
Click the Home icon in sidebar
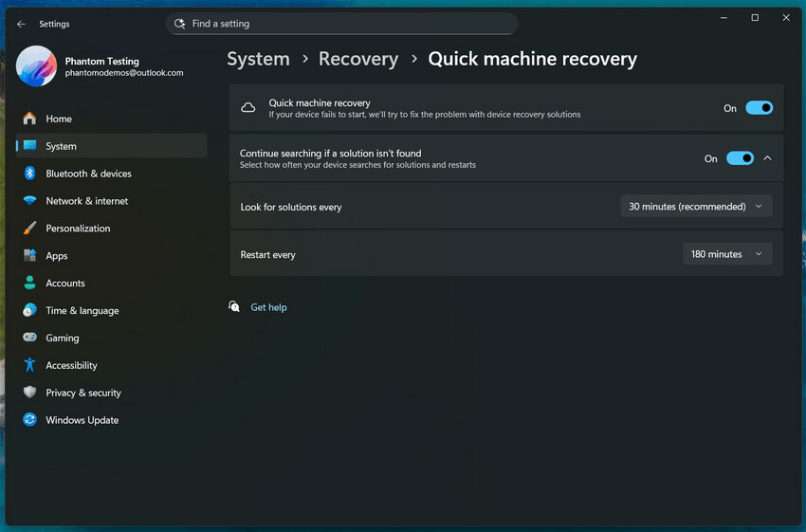point(29,119)
